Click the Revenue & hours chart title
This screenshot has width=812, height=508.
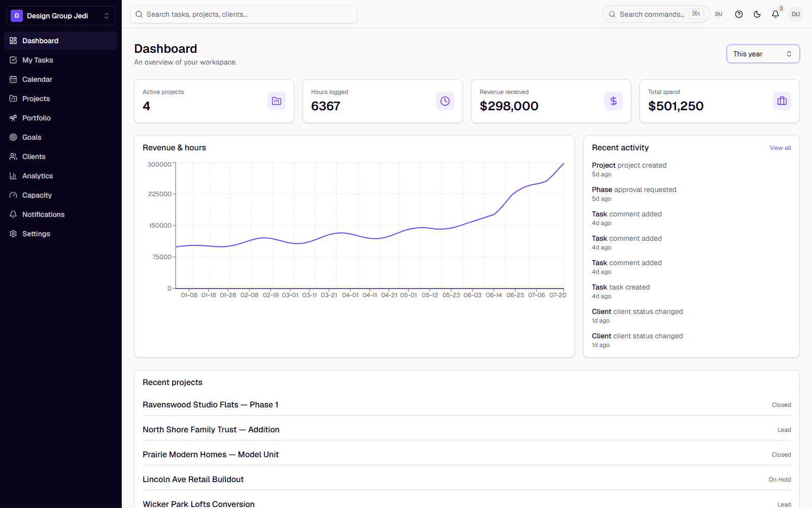tap(174, 148)
